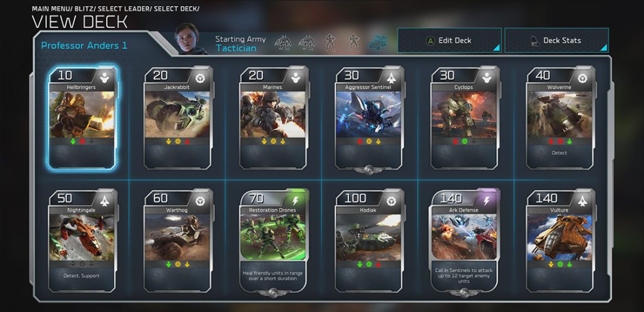
Task: Click the purple lightning icon on Ark Defense
Action: coord(487,200)
